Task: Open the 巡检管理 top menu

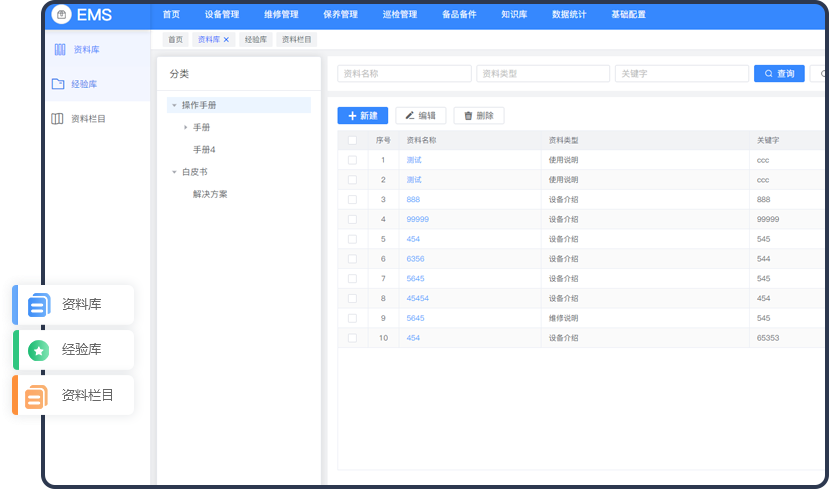Action: (x=400, y=14)
